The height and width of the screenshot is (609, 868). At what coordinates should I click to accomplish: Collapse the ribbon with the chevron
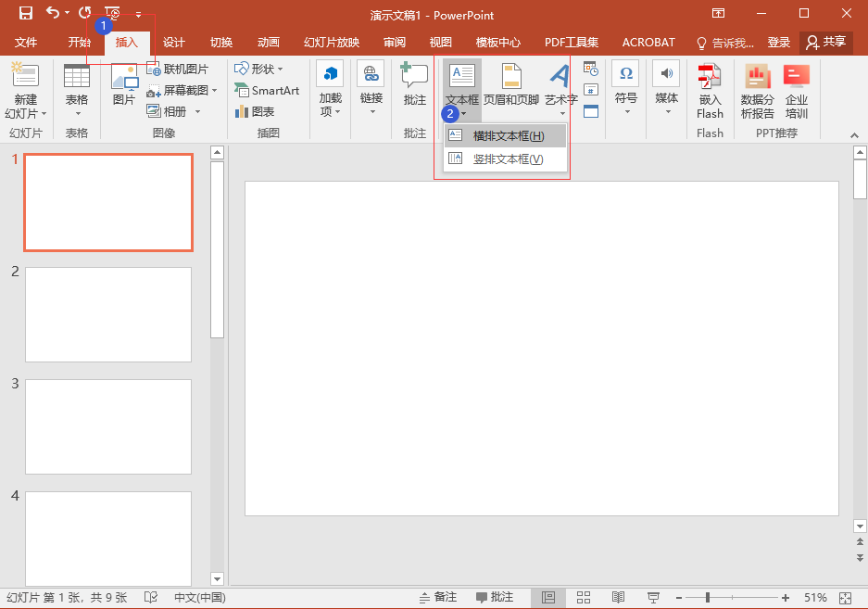854,135
